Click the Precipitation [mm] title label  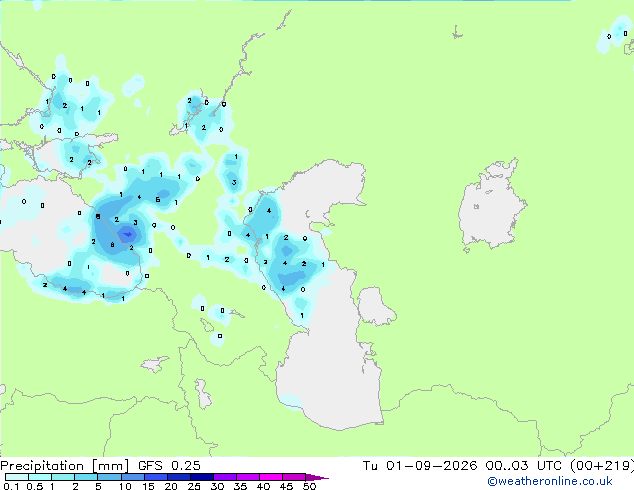(x=65, y=466)
